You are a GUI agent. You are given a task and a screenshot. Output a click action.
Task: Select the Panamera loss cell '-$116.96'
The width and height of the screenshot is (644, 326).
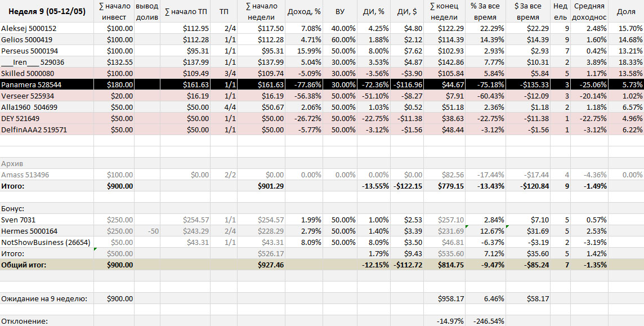tap(407, 84)
